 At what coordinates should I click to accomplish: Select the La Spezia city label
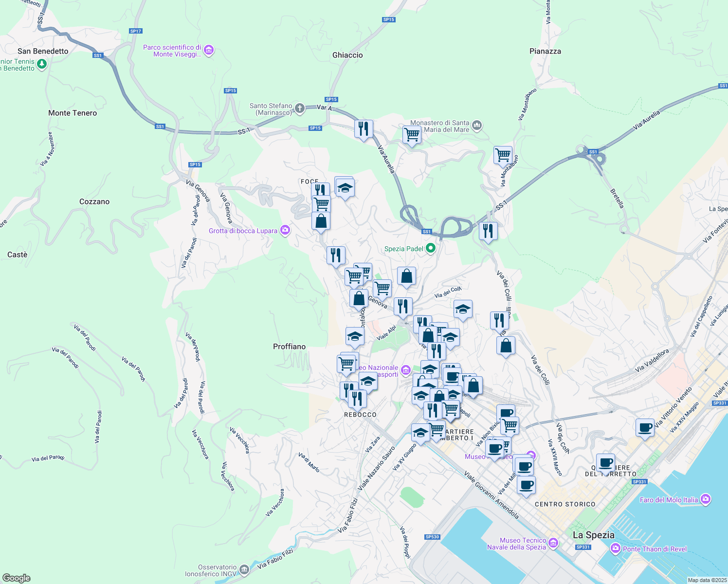coord(593,535)
